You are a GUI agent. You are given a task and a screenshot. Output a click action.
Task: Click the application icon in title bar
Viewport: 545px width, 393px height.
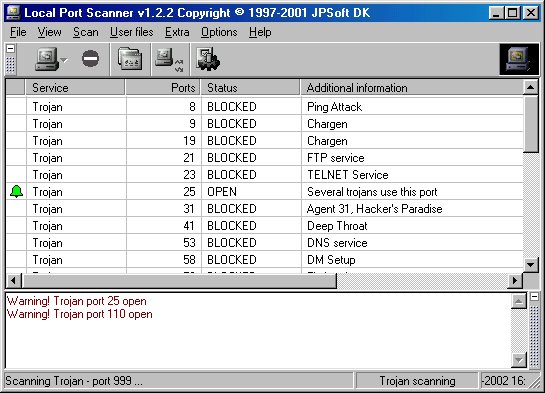click(13, 13)
